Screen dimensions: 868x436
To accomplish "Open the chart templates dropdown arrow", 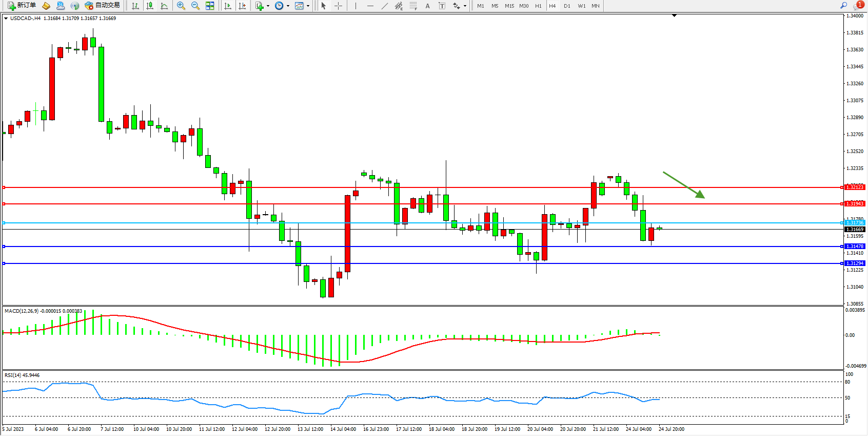I will click(308, 6).
